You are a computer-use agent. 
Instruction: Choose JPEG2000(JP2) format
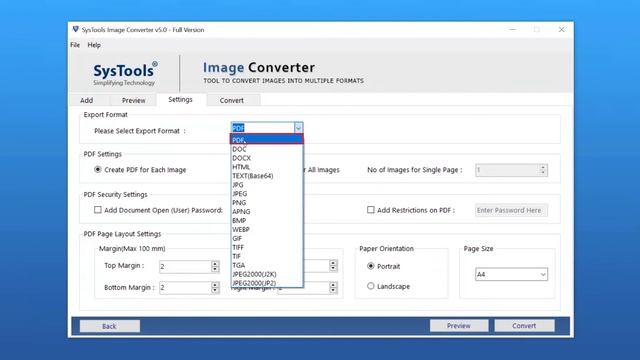pyautogui.click(x=267, y=283)
